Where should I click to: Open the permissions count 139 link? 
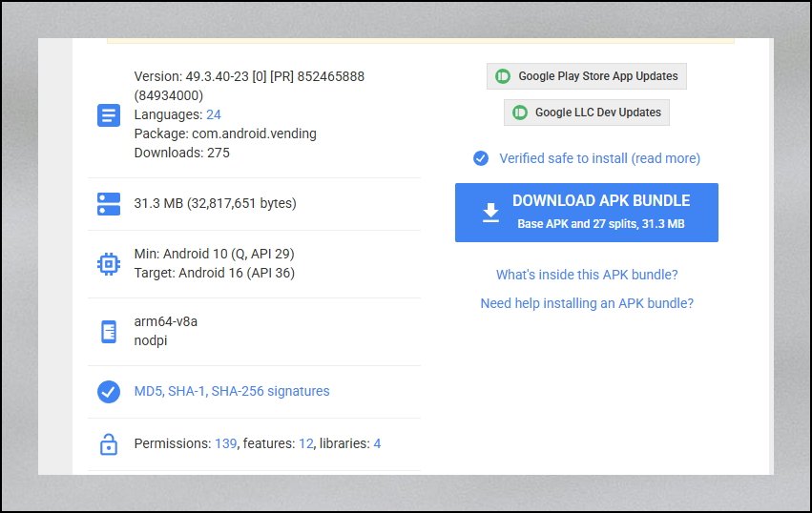pos(226,443)
